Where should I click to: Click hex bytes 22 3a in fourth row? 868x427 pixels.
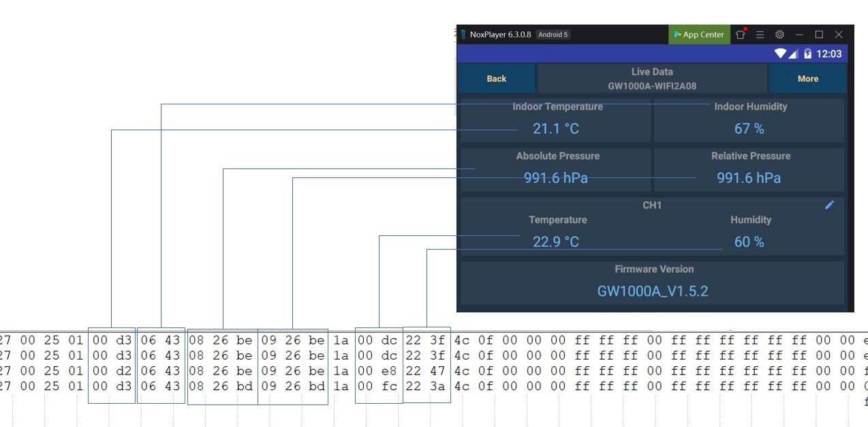point(425,387)
